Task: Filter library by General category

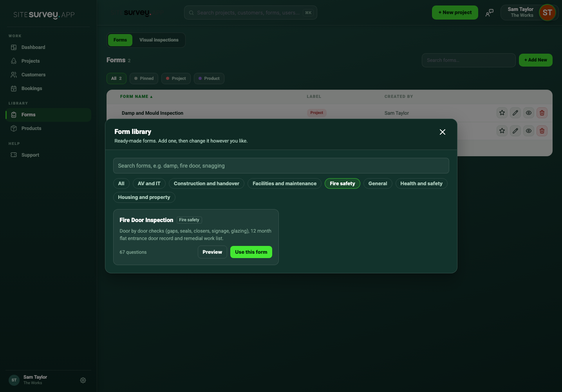Action: pos(378,184)
